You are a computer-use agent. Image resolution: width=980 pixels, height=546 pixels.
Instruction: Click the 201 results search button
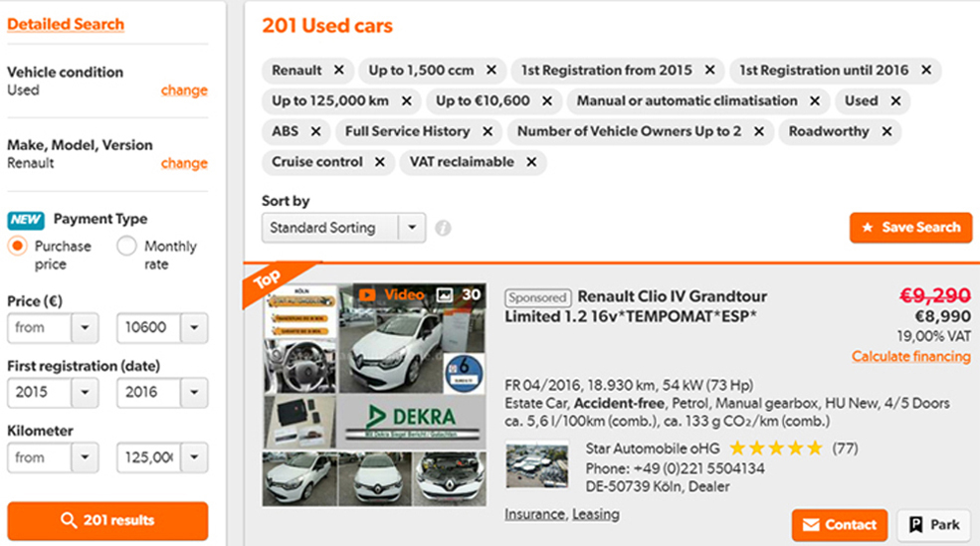pos(107,520)
